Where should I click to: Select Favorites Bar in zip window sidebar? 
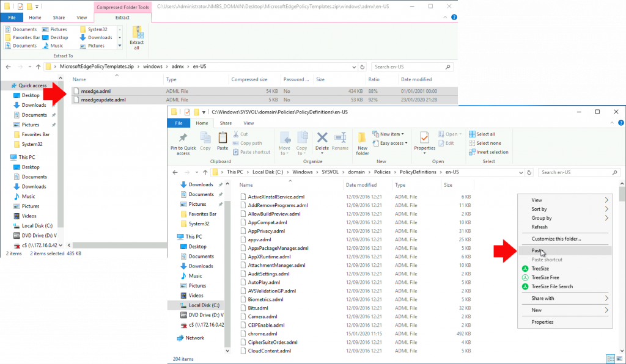coord(35,134)
